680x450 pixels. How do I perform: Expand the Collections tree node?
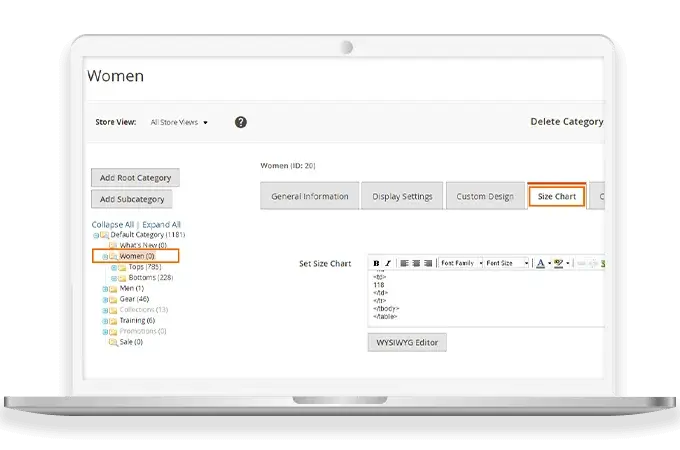(105, 310)
